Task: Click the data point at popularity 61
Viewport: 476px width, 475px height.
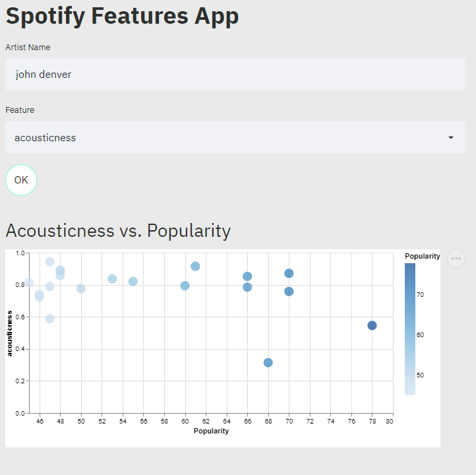Action: click(195, 266)
